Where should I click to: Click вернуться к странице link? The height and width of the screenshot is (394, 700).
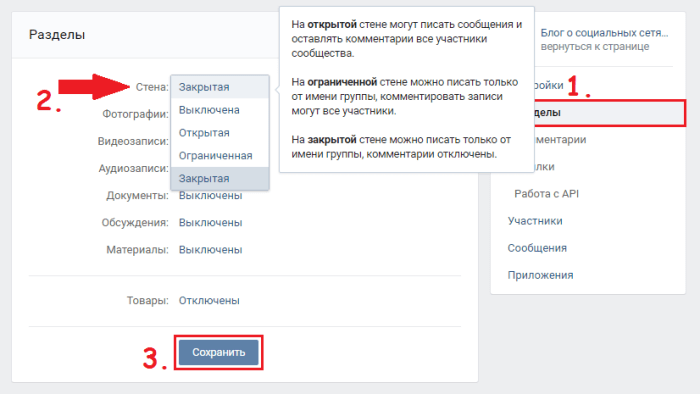595,46
